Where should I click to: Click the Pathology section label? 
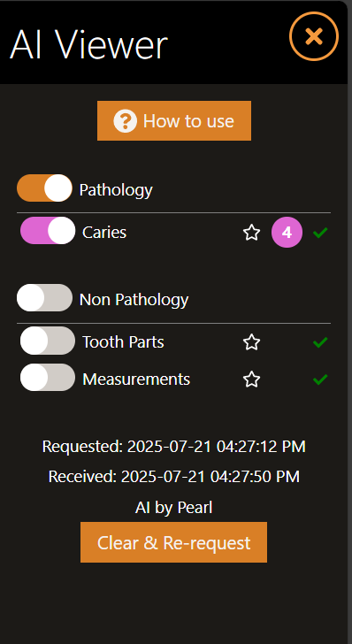pyautogui.click(x=116, y=190)
